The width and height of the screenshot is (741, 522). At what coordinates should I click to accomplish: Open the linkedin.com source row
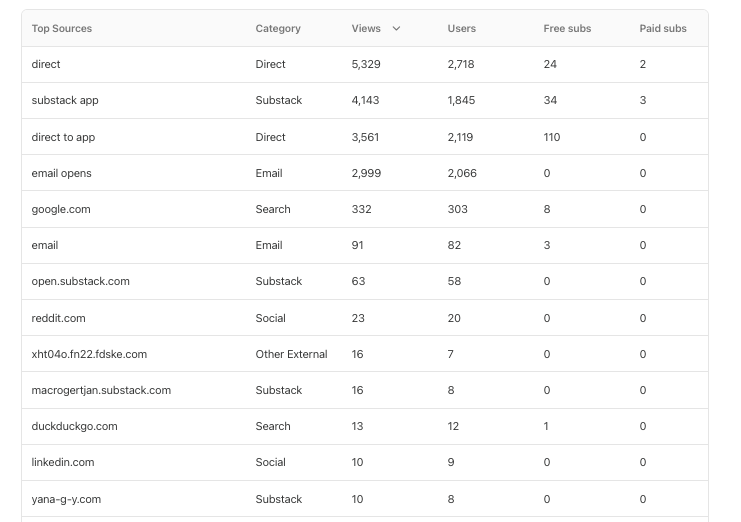[x=365, y=462]
